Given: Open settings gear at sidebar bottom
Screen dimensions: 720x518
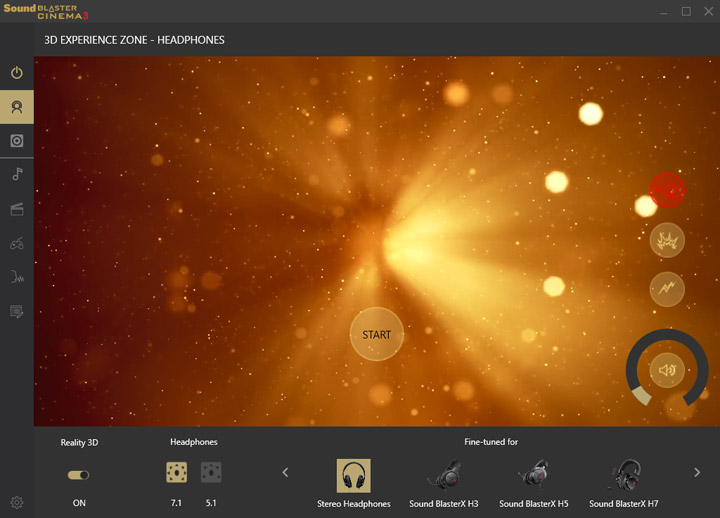Looking at the screenshot, I should pyautogui.click(x=17, y=502).
